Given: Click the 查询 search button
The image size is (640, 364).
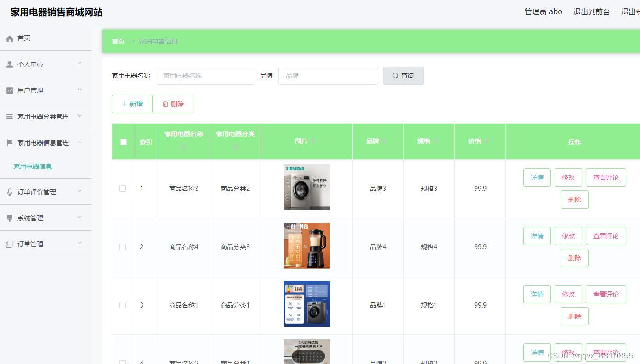Looking at the screenshot, I should click(403, 76).
